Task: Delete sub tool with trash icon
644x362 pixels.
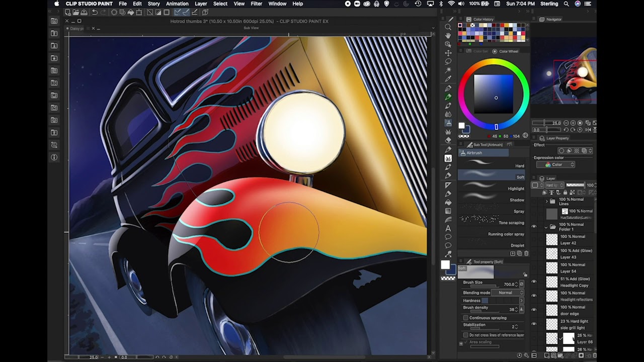Action: 527,253
